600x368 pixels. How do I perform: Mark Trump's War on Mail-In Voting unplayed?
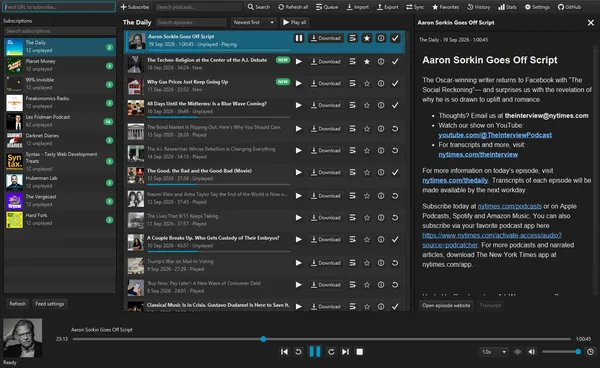click(x=395, y=263)
